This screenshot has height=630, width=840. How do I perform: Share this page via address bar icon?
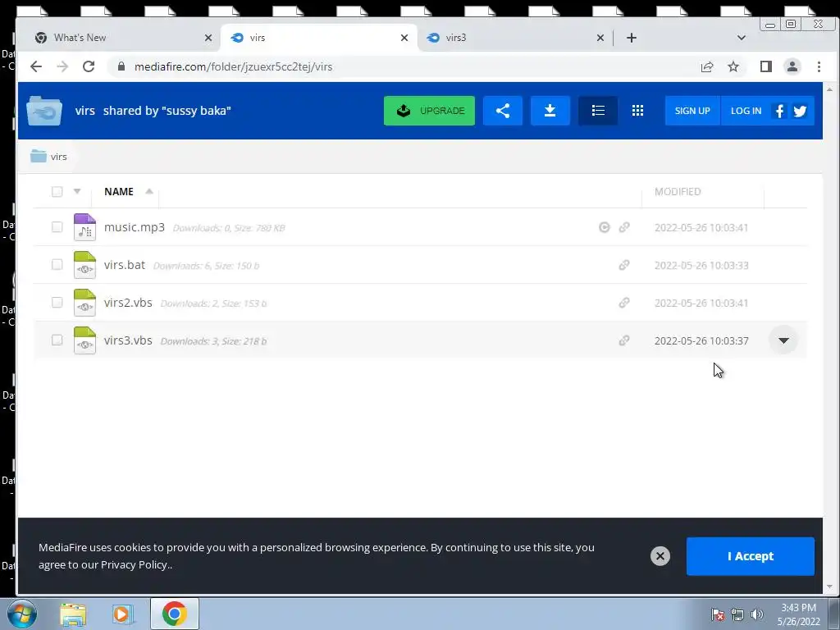point(706,66)
